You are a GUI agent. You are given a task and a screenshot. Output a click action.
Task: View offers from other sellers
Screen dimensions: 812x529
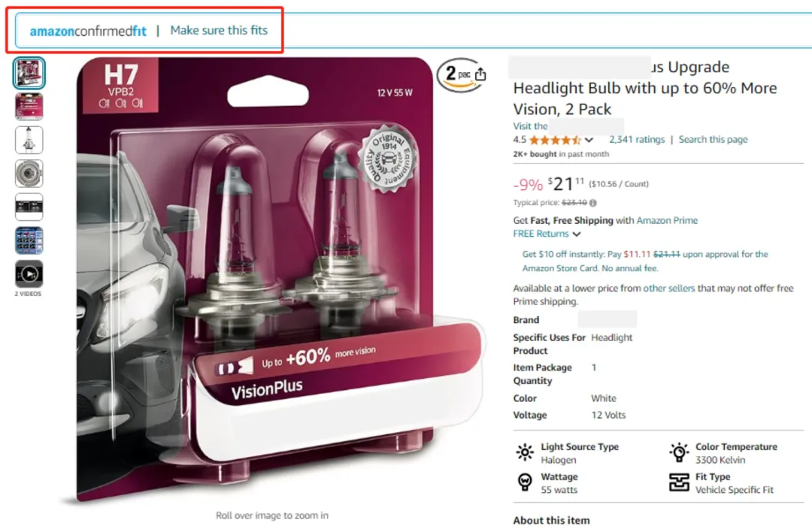(x=668, y=289)
